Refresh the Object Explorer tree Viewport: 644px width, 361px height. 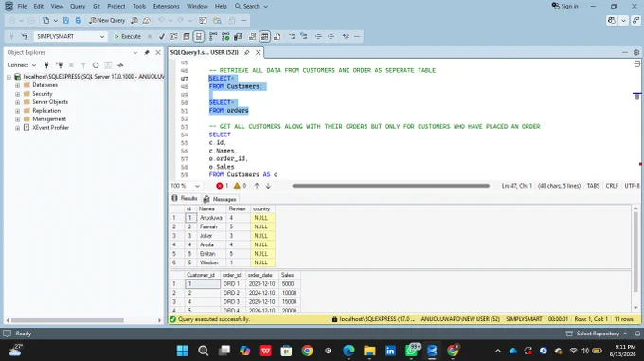[96, 65]
